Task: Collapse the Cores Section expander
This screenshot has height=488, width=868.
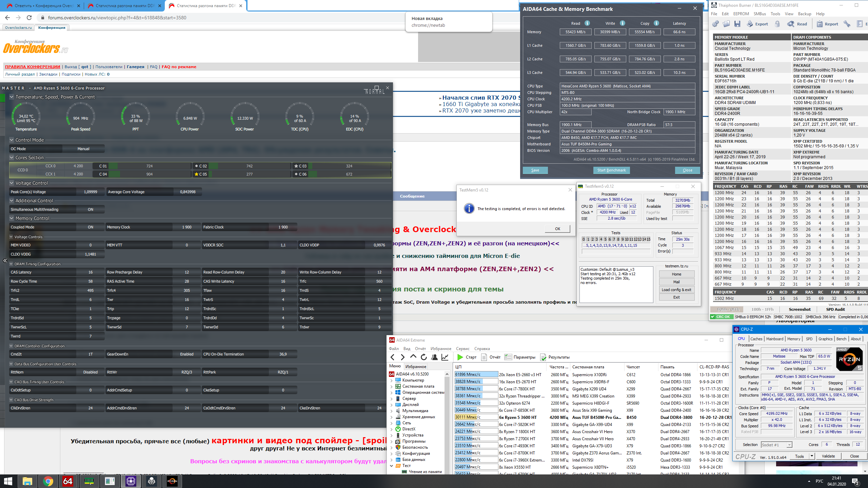Action: coord(12,158)
